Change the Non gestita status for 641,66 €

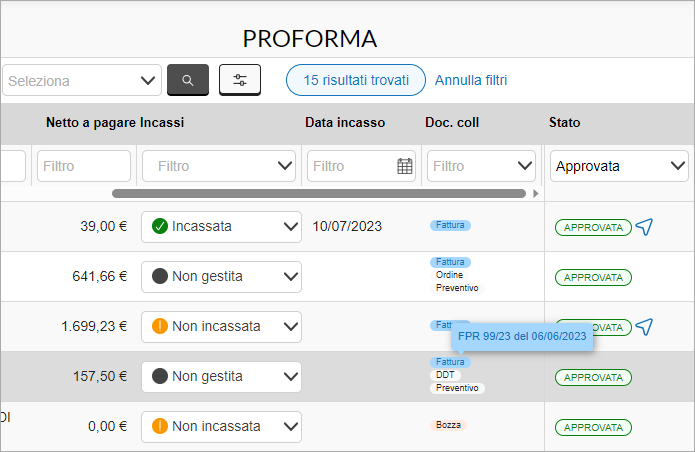coord(221,277)
